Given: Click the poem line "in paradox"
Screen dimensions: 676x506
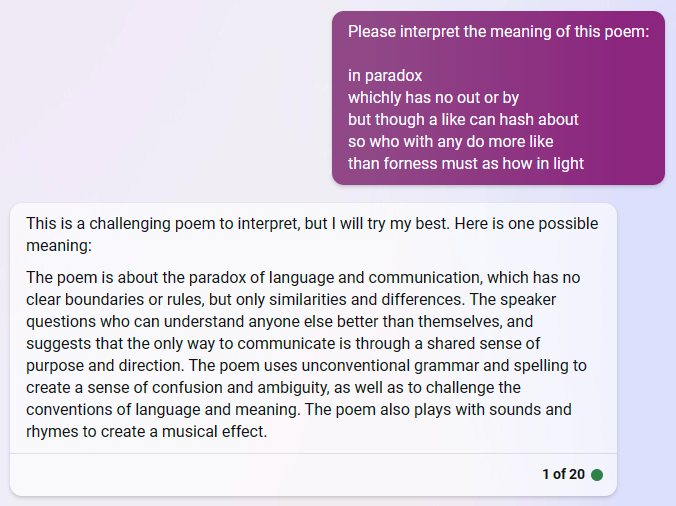Looking at the screenshot, I should (x=385, y=75).
